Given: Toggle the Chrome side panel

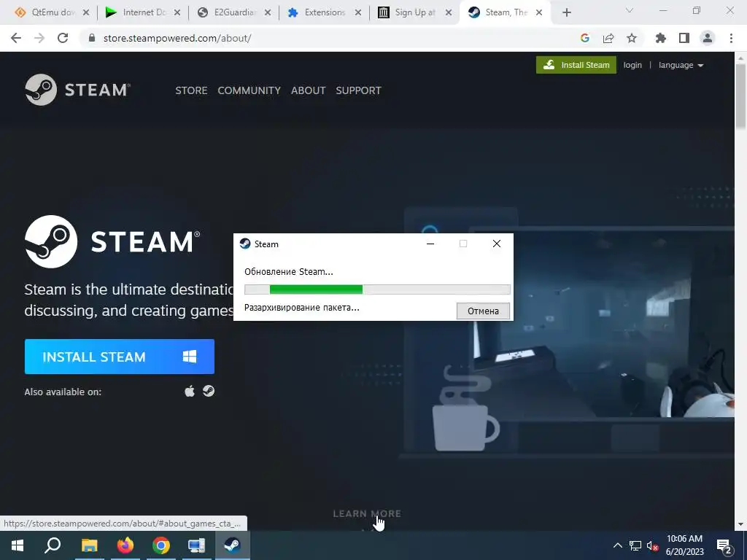Looking at the screenshot, I should pyautogui.click(x=684, y=38).
